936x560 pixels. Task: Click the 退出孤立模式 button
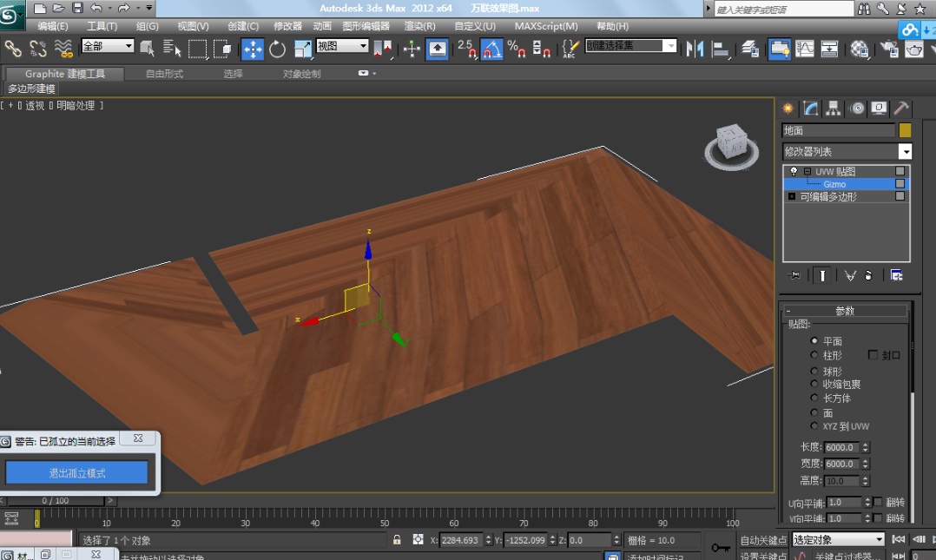(77, 472)
